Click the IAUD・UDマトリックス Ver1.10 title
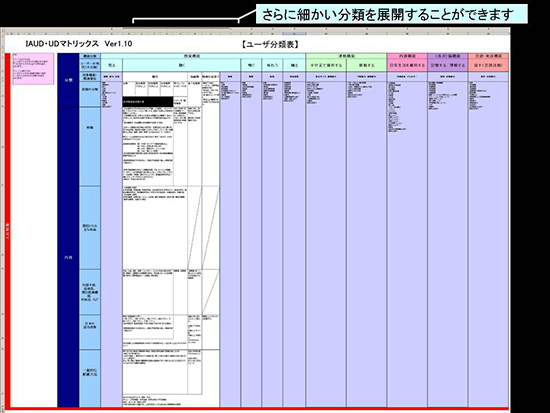This screenshot has width=550, height=413. pyautogui.click(x=79, y=44)
